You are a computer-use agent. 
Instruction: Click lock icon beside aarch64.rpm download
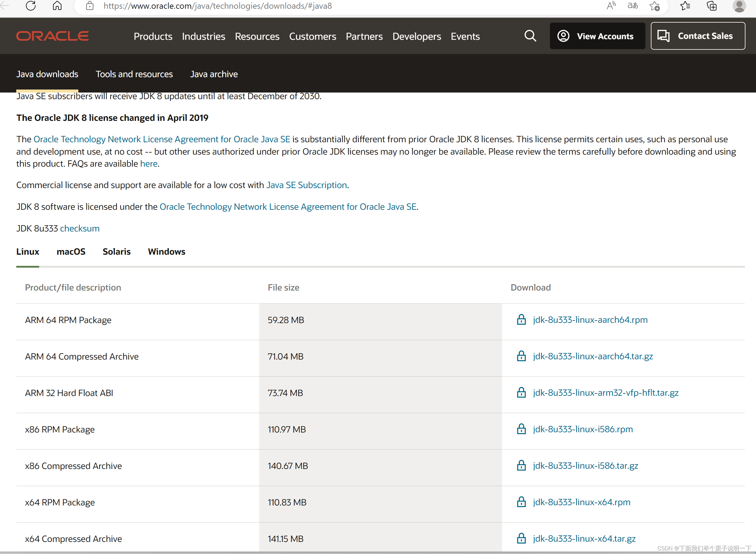(521, 319)
